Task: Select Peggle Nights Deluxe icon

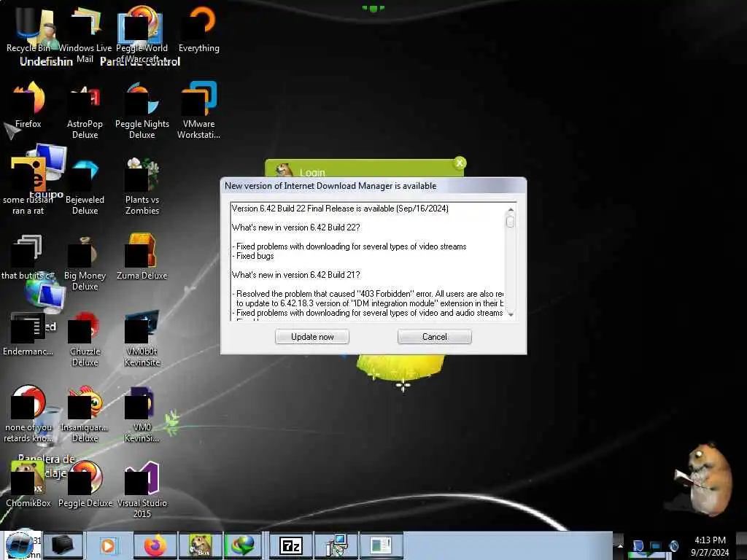Action: pos(142,111)
